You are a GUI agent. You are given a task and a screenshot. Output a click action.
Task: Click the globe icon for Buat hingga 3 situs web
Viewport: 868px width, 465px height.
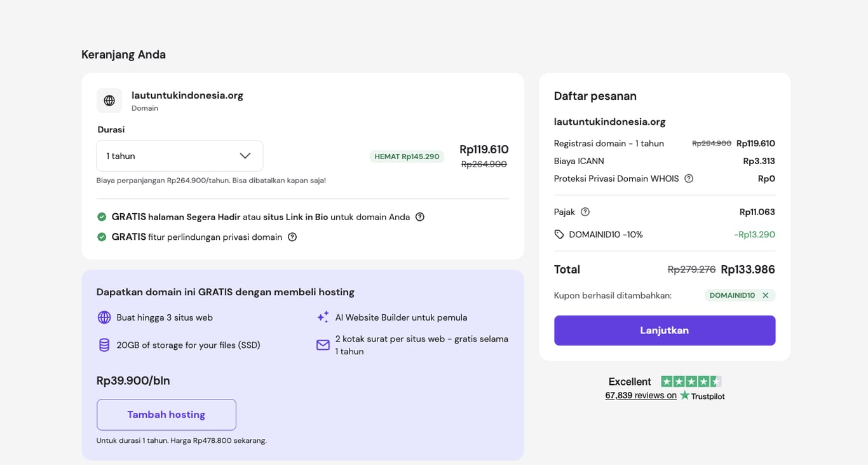(x=104, y=317)
